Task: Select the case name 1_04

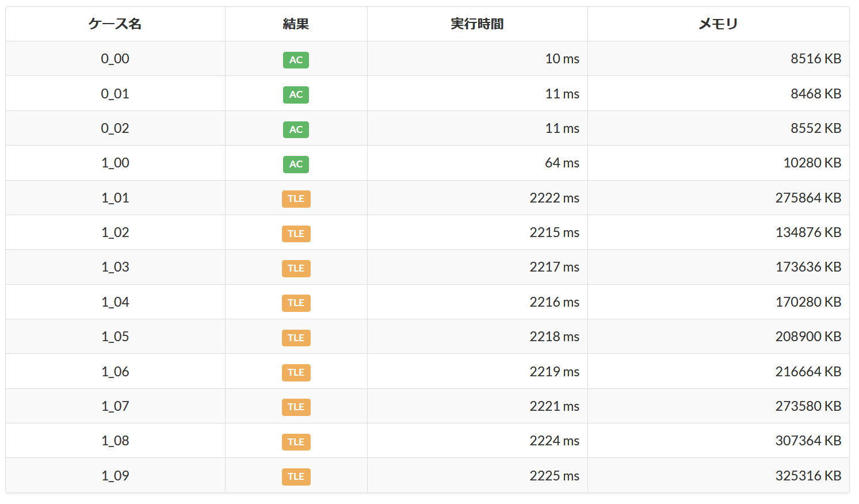Action: click(115, 302)
